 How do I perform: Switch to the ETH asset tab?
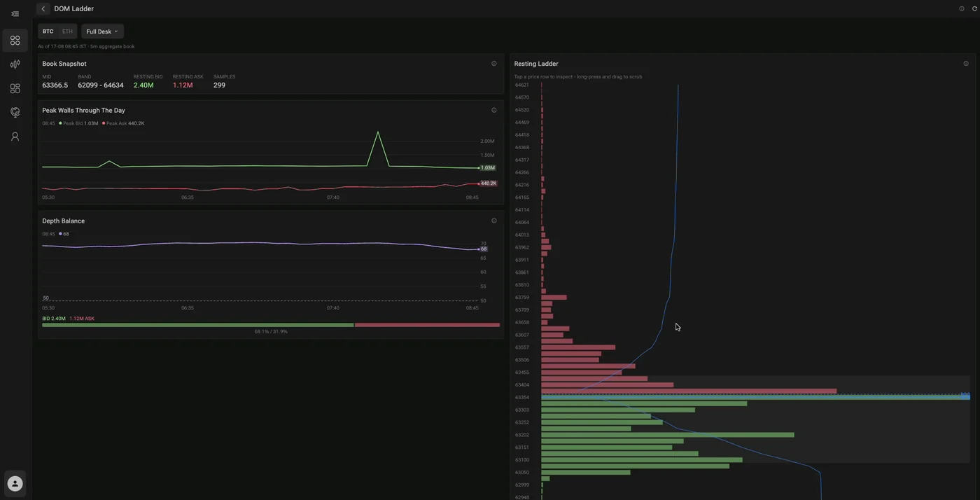click(x=67, y=32)
